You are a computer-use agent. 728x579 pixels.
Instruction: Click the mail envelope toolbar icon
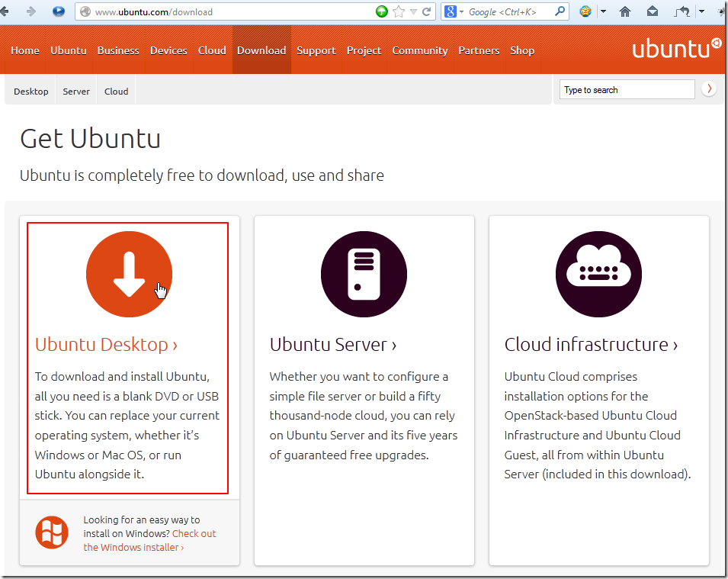click(653, 11)
